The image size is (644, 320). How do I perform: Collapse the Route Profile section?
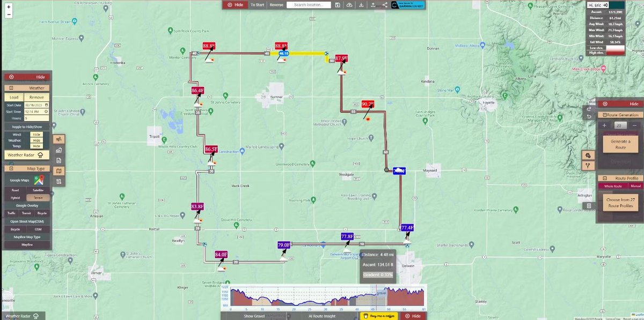pos(605,177)
